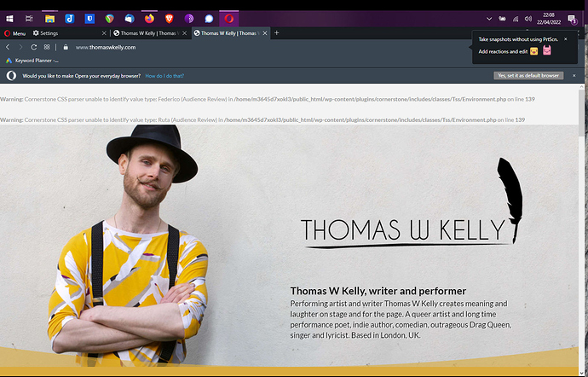The width and height of the screenshot is (588, 377).
Task: Open a new tab with plus button
Action: pos(276,33)
